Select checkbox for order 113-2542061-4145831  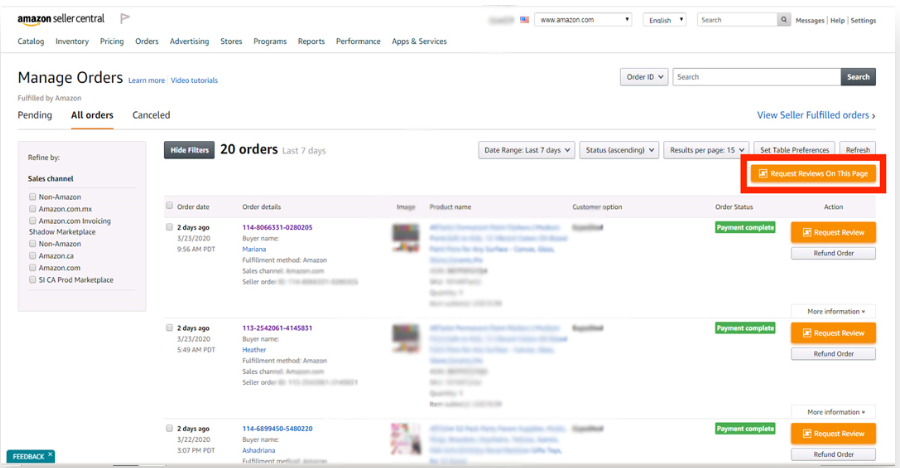click(x=169, y=327)
